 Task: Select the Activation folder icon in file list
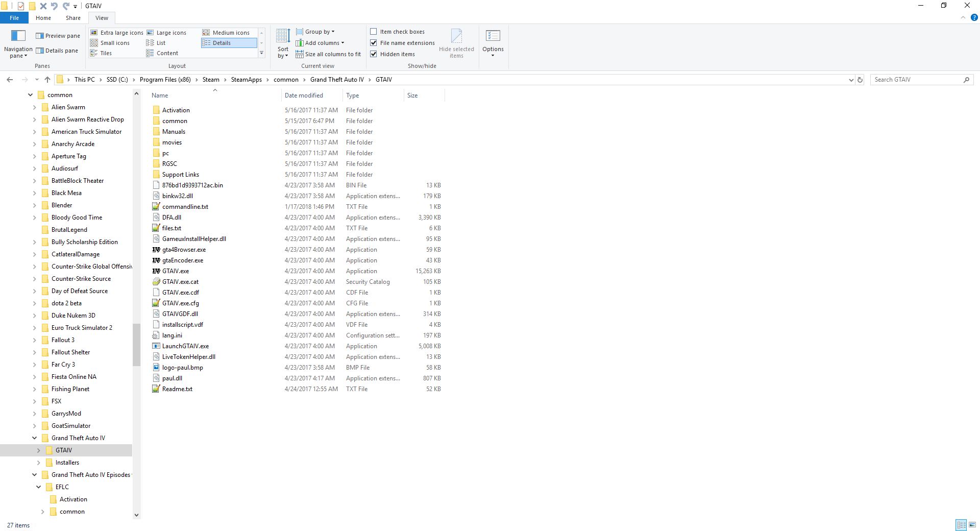(x=156, y=110)
